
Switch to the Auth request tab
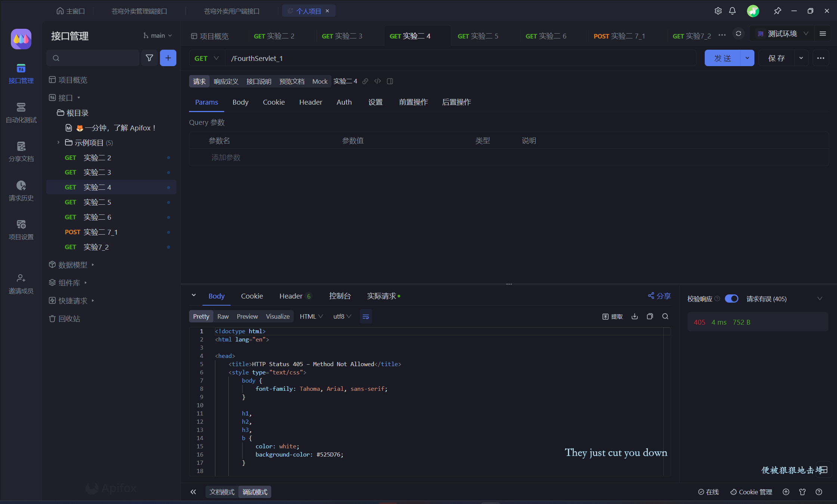tap(344, 102)
